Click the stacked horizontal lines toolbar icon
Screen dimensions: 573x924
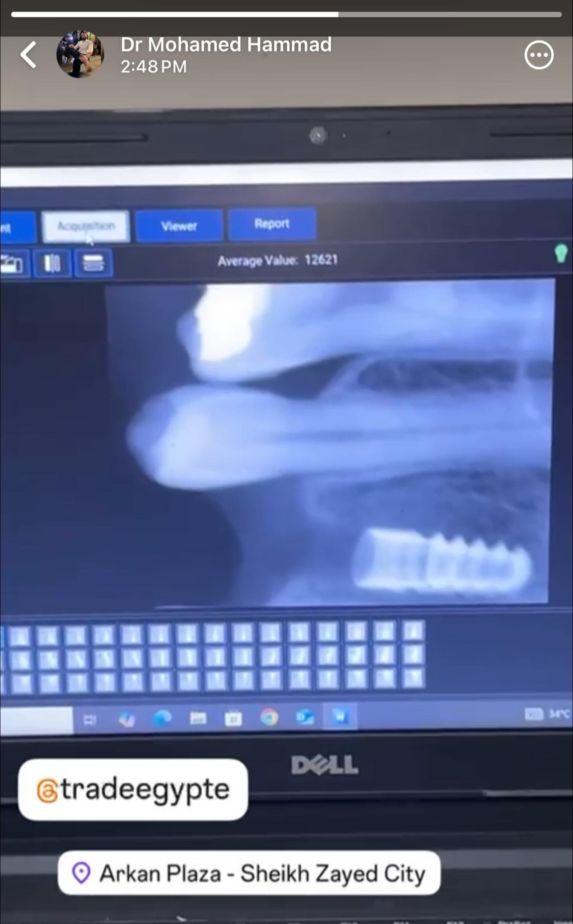93,263
